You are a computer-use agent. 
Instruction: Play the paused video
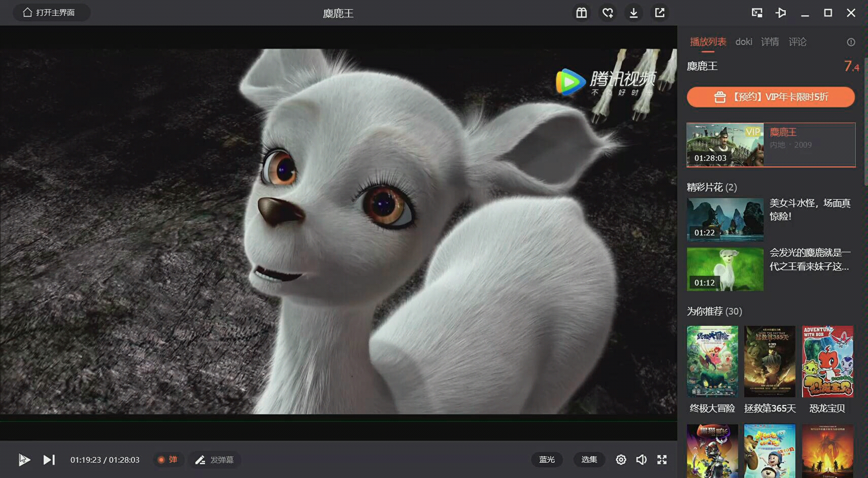click(24, 460)
